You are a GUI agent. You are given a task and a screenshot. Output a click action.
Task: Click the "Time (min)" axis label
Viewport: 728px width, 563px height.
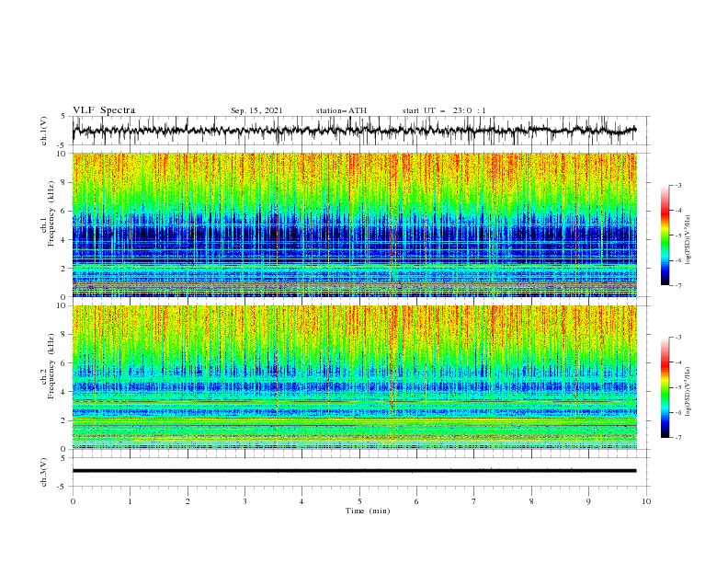click(x=368, y=511)
